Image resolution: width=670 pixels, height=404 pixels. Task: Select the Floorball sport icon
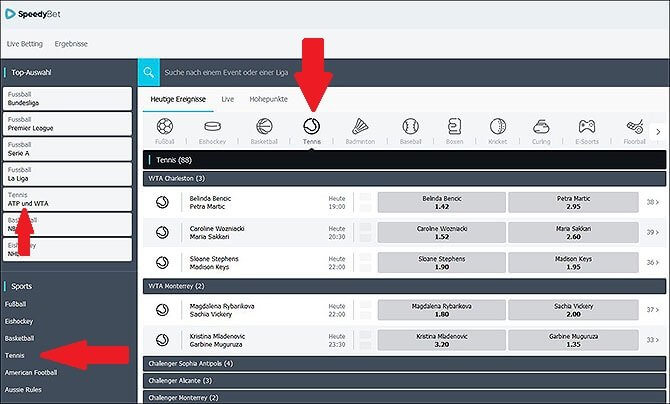[x=635, y=127]
